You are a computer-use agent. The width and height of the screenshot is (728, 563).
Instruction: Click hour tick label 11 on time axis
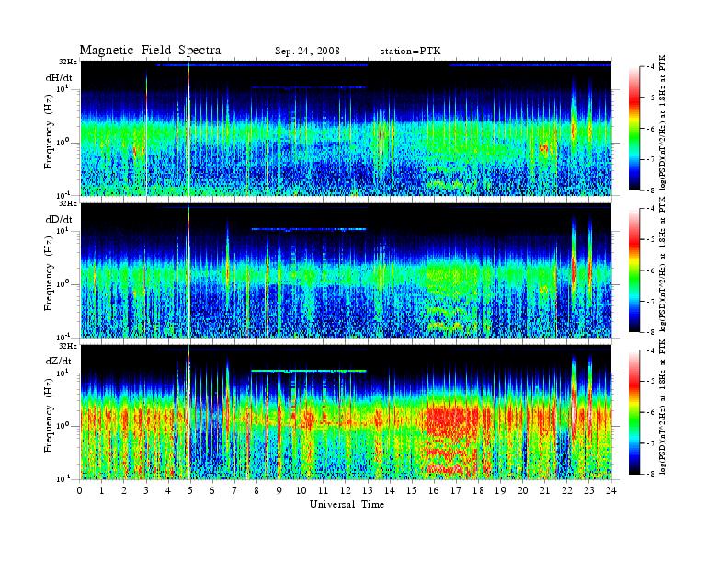[x=324, y=490]
